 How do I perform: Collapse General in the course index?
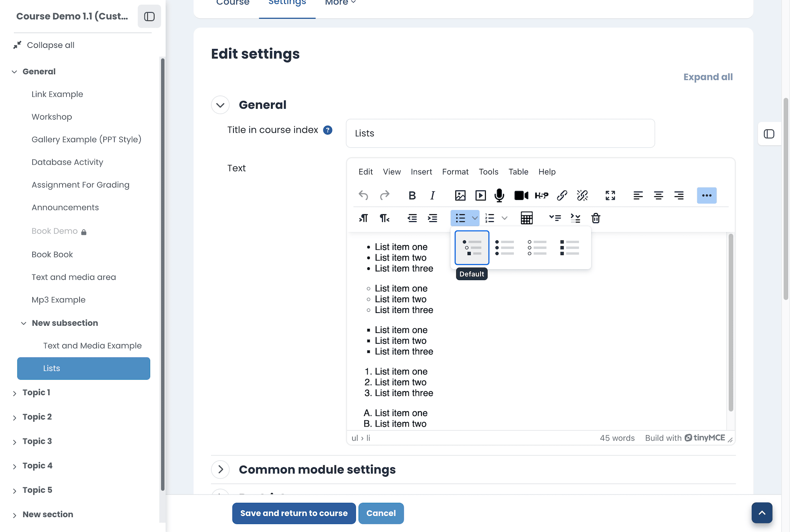14,71
